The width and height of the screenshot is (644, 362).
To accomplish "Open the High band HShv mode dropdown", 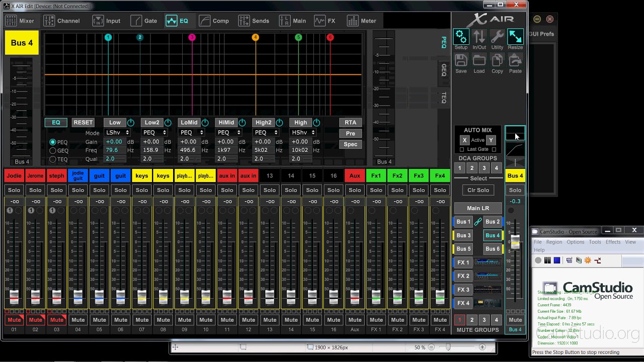I will coord(303,133).
